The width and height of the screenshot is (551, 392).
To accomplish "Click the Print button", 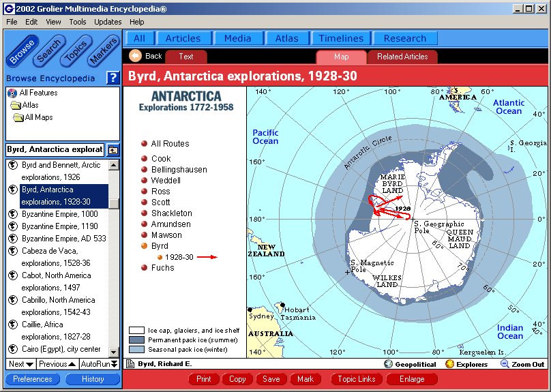I will (204, 379).
